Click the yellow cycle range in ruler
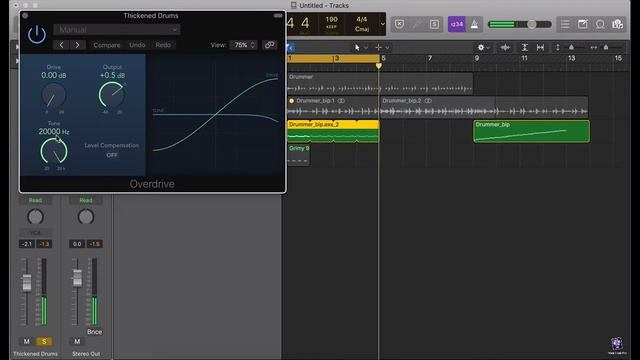This screenshot has width=640, height=360. point(333,58)
